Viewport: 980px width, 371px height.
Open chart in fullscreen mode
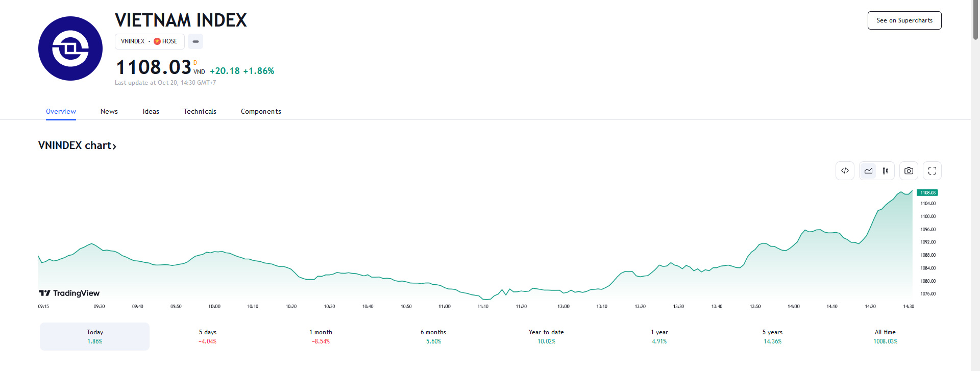pos(932,171)
